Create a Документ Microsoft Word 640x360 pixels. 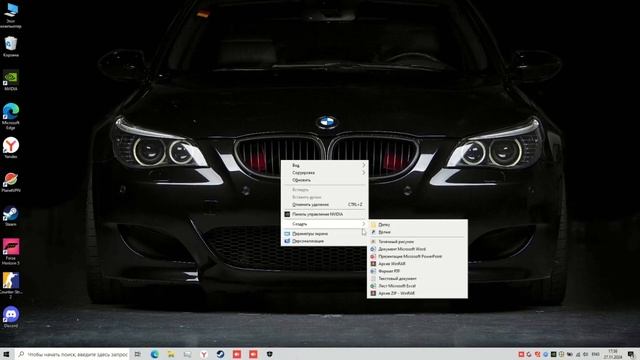pyautogui.click(x=417, y=249)
